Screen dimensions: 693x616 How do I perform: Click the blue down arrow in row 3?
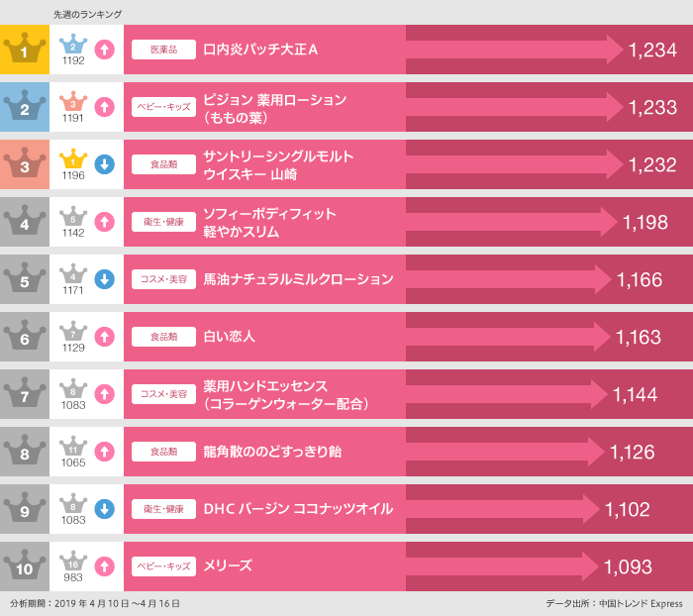105,164
